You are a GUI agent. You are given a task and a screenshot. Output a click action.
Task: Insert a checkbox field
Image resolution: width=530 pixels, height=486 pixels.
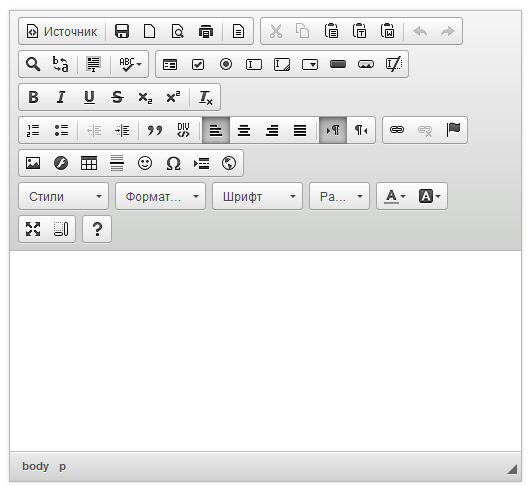coord(198,64)
